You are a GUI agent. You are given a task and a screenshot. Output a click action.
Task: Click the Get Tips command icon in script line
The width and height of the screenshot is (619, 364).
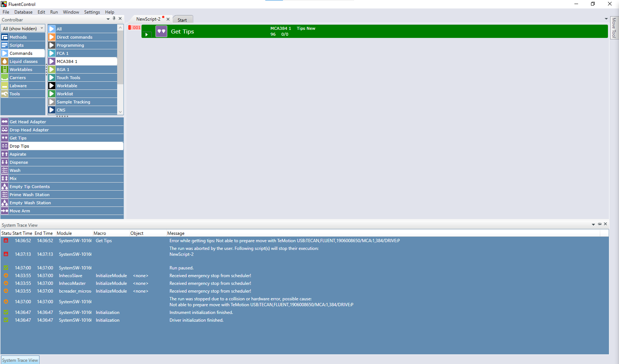(161, 32)
